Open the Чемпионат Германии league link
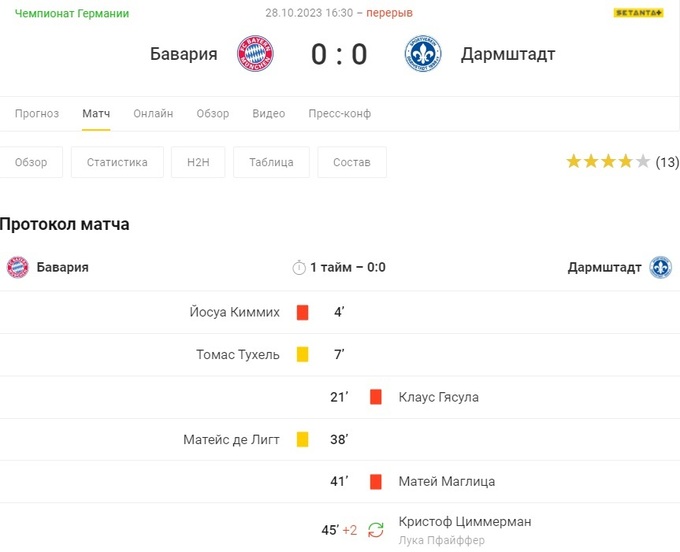Screen dimensions: 680x552 tap(72, 13)
